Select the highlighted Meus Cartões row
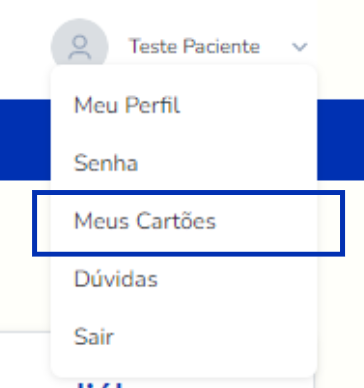This screenshot has width=364, height=388. [188, 223]
